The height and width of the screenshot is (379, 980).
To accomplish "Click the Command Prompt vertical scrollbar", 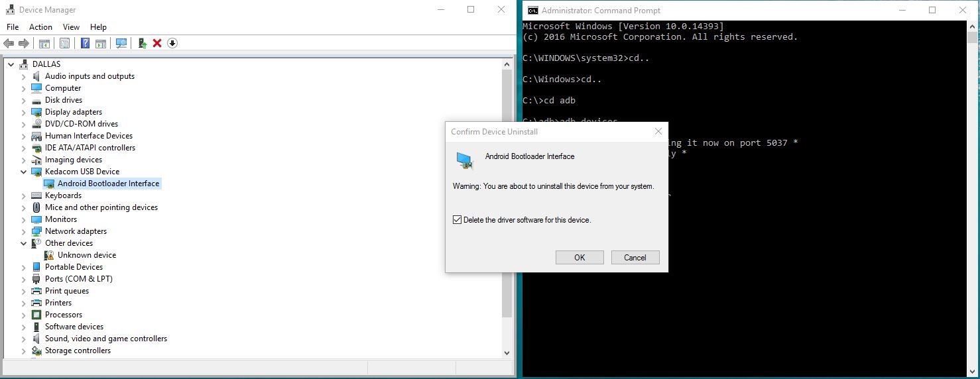I will (973, 199).
